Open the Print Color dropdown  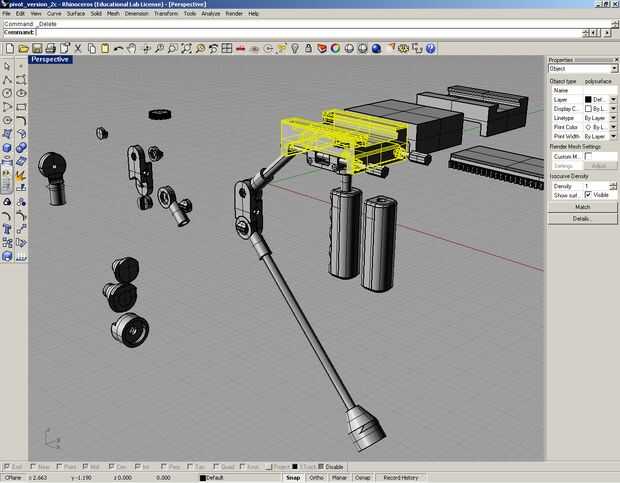click(x=613, y=127)
